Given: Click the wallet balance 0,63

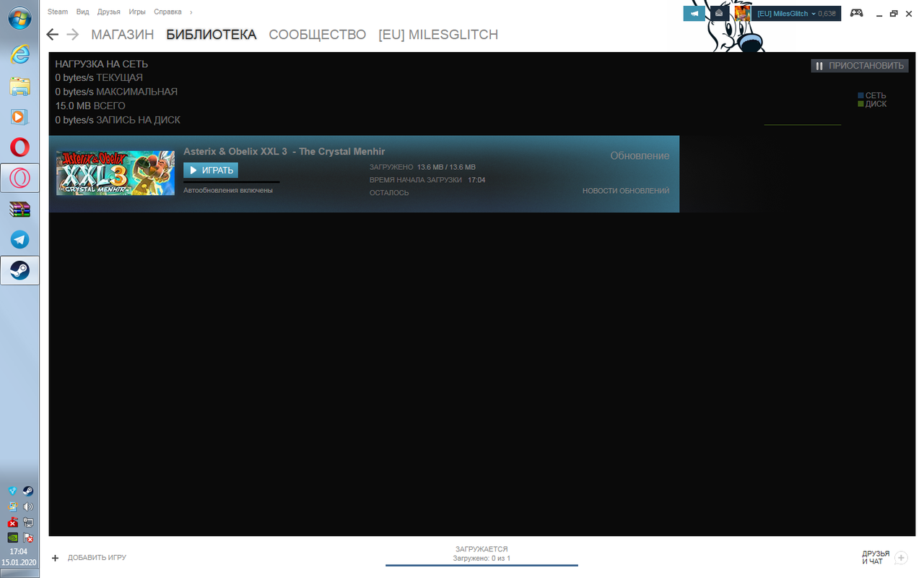Looking at the screenshot, I should click(827, 14).
